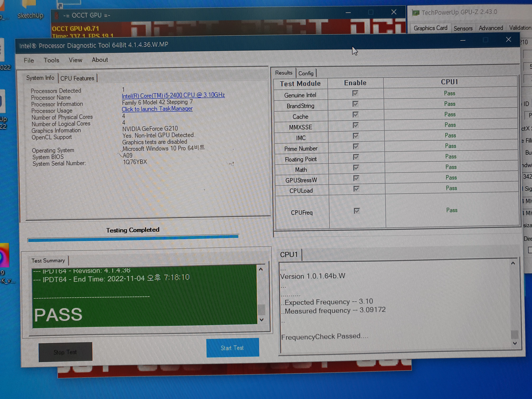Open the View menu
Viewport: 532px width, 399px height.
point(75,60)
